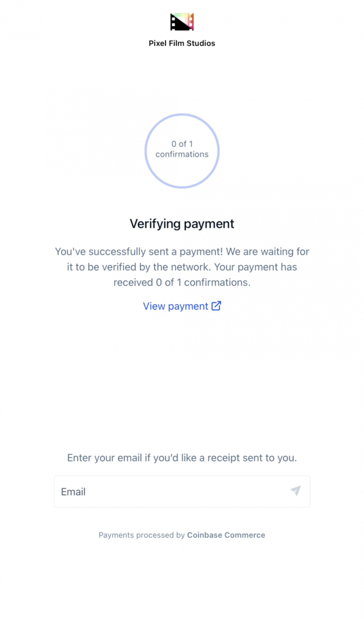
Task: Click the payment status description paragraph
Action: (182, 267)
